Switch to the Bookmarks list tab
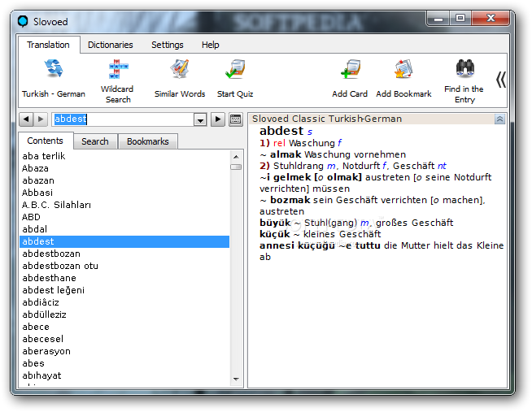The image size is (532, 412). tap(147, 141)
